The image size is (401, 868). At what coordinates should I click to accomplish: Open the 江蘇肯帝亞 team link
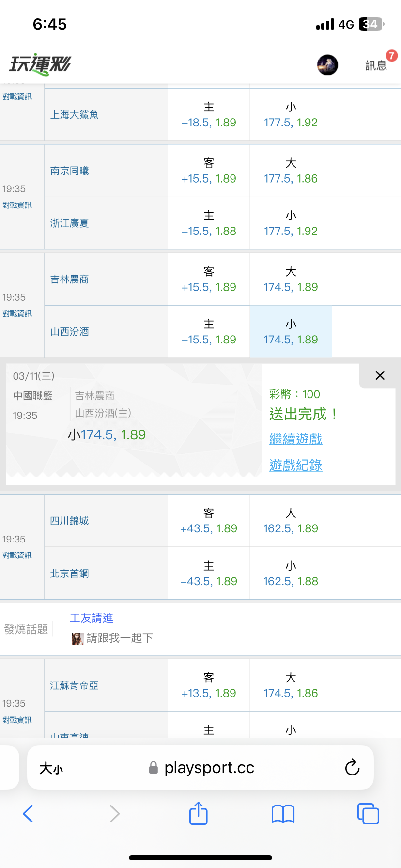click(74, 685)
